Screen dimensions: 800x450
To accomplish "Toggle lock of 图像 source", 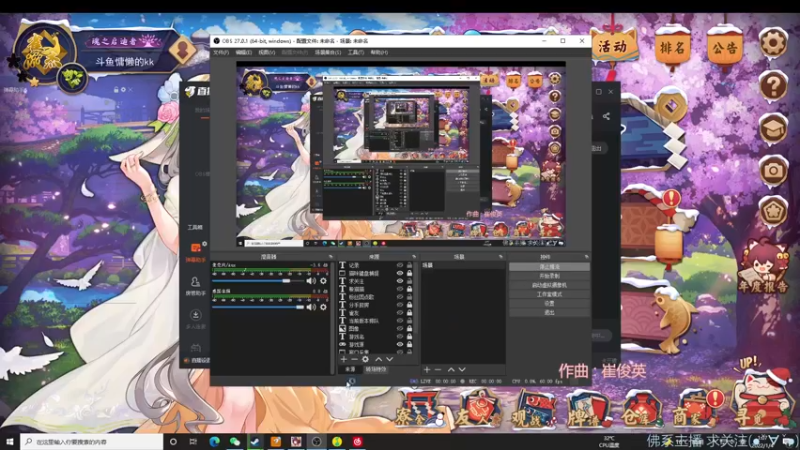I will coord(409,329).
